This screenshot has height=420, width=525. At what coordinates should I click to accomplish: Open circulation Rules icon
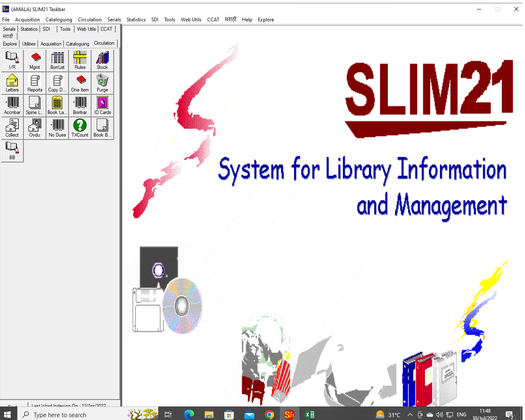click(80, 61)
